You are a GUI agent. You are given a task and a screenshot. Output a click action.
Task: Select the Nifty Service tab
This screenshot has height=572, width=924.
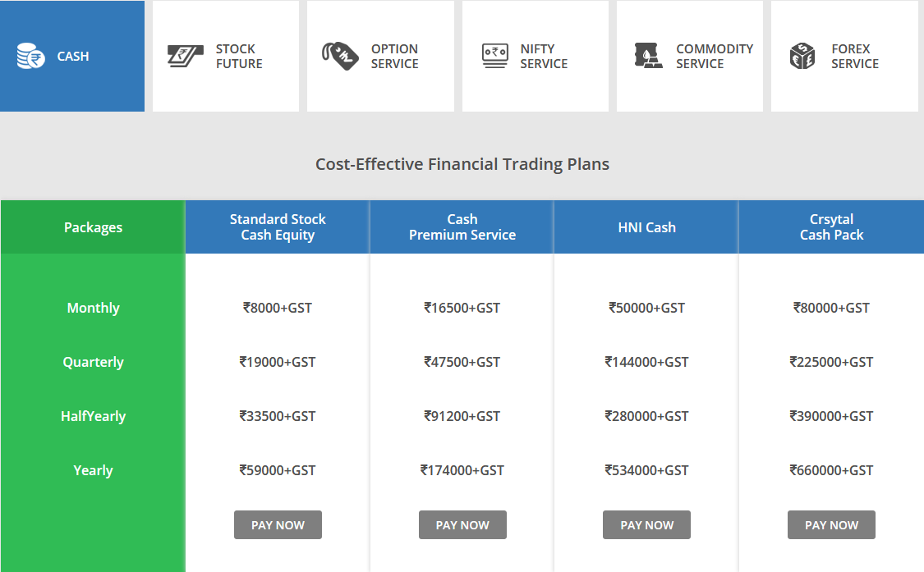[x=544, y=57]
